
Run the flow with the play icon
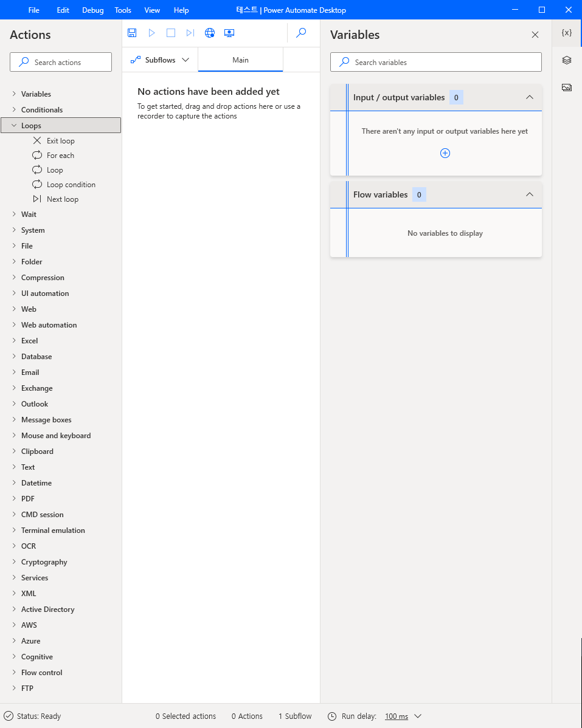pos(151,33)
